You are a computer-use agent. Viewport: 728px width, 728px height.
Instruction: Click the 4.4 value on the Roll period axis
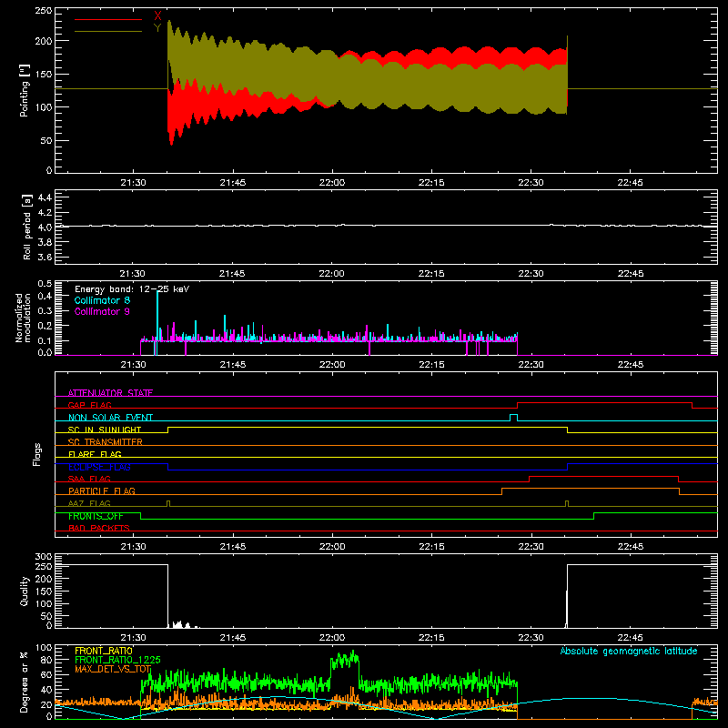coord(45,197)
